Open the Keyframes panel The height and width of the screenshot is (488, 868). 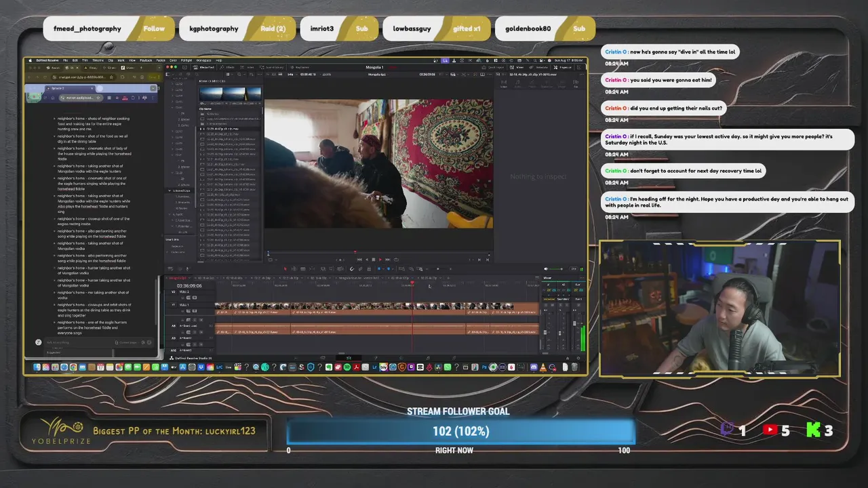click(299, 67)
